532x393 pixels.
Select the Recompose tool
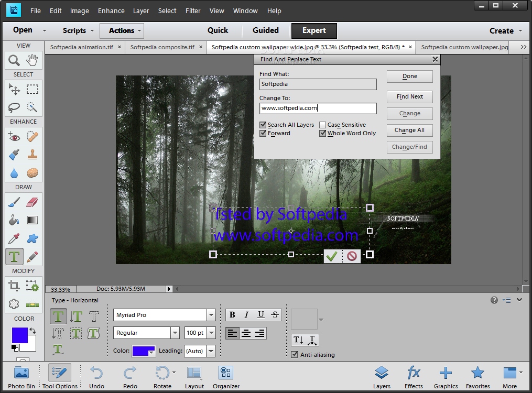[32, 286]
